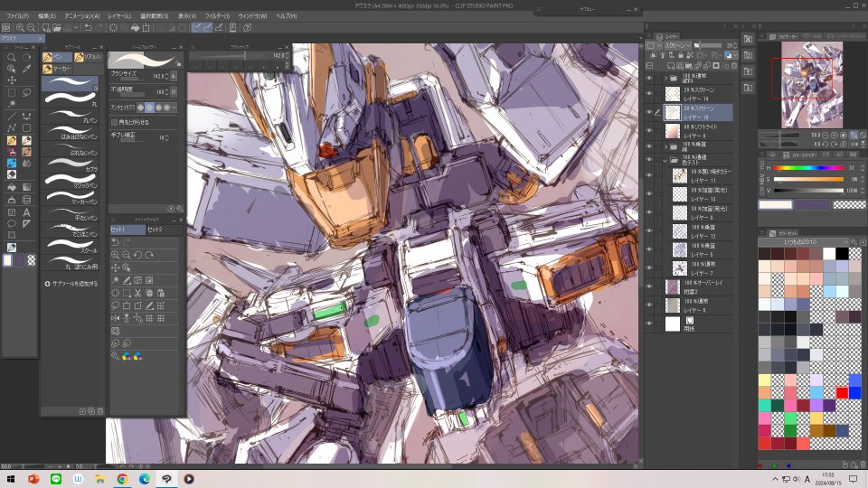Open the color set いつもの2310 dropdown
The height and width of the screenshot is (488, 868).
tap(805, 242)
